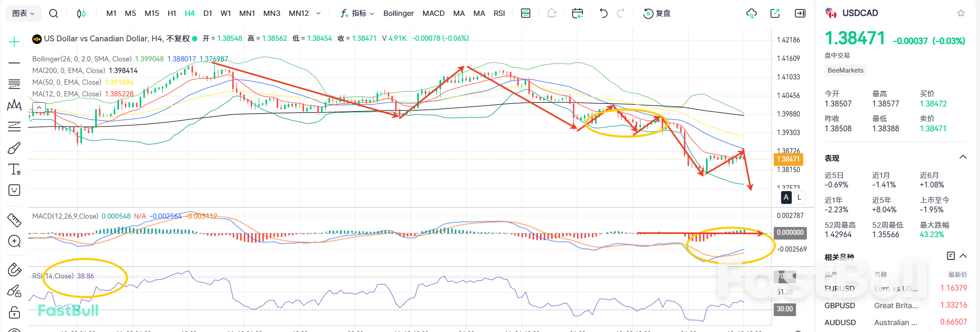Viewport: 980px width, 332px height.
Task: Activate the ruler measure tool
Action: tap(14, 220)
